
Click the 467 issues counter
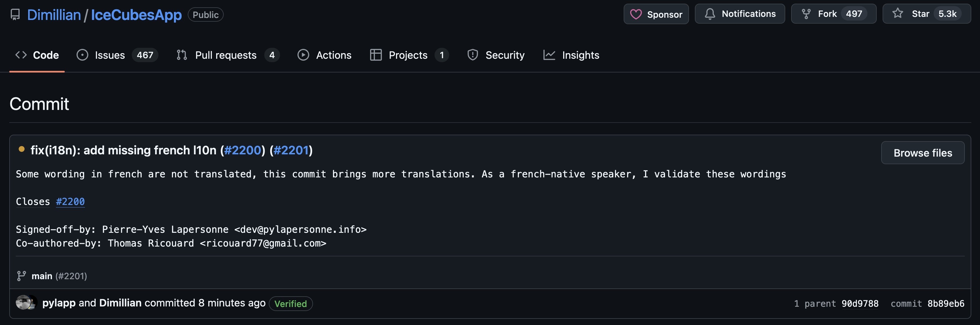pyautogui.click(x=145, y=55)
